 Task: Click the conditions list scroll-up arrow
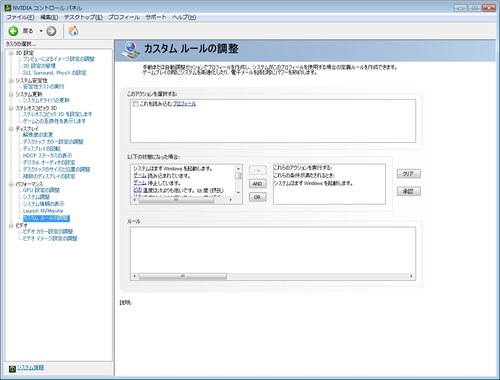[238, 169]
